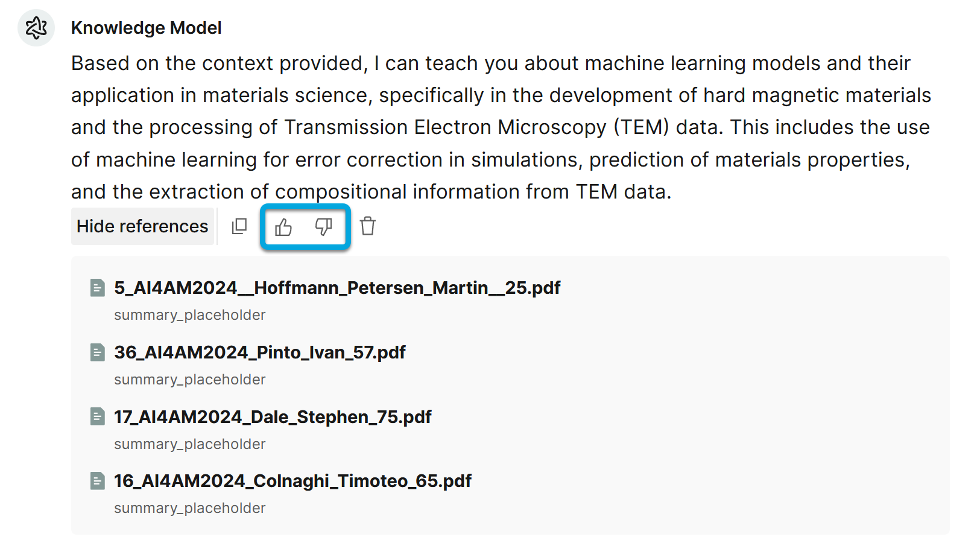Image resolution: width=980 pixels, height=557 pixels.
Task: Give the response a thumbs down
Action: 324,227
